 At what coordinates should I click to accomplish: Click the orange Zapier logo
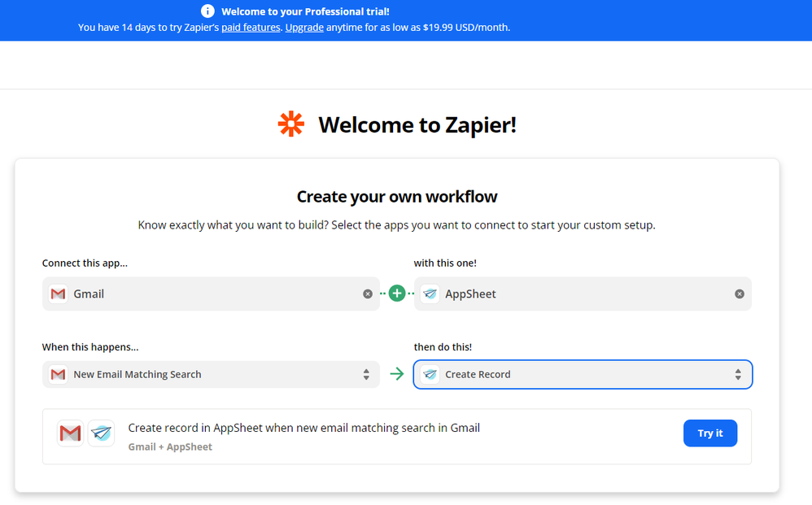[291, 124]
